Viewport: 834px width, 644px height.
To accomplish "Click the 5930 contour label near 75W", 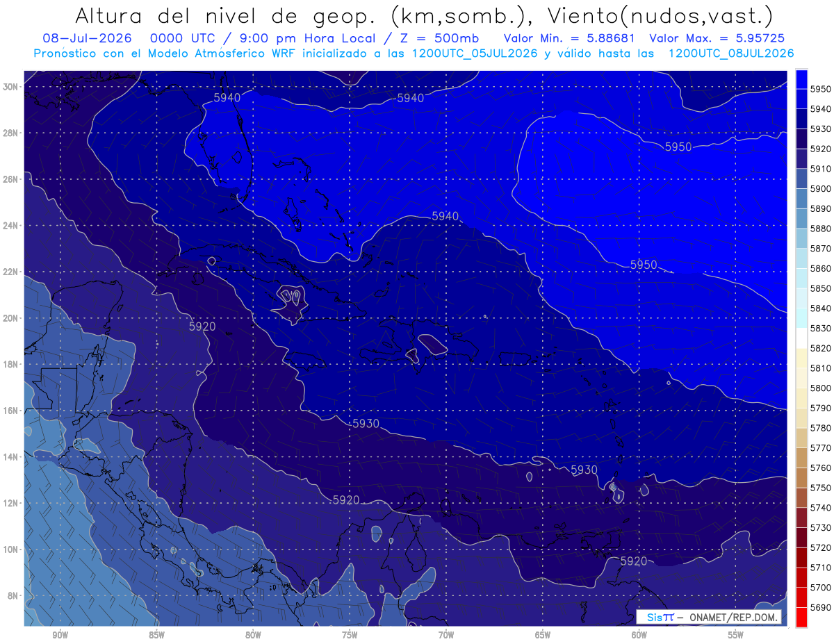I will 366,424.
